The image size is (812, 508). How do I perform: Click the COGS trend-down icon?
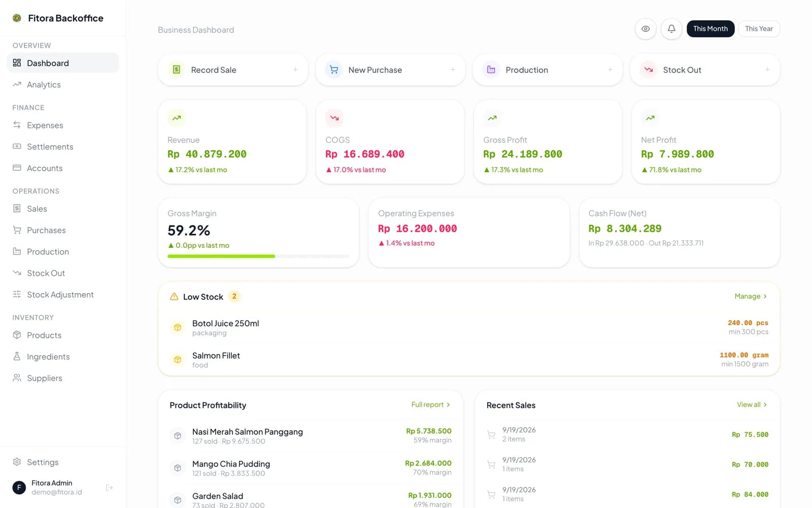[x=334, y=118]
